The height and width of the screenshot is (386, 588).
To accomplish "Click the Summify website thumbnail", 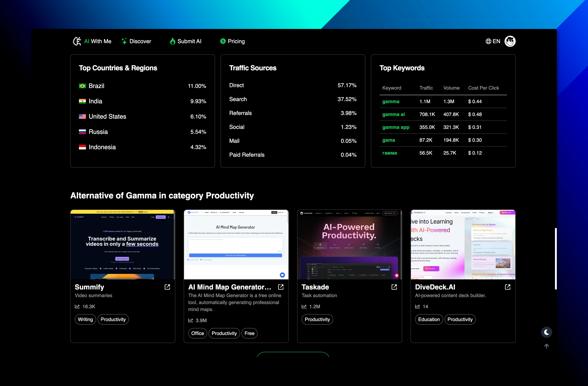I will coord(123,245).
